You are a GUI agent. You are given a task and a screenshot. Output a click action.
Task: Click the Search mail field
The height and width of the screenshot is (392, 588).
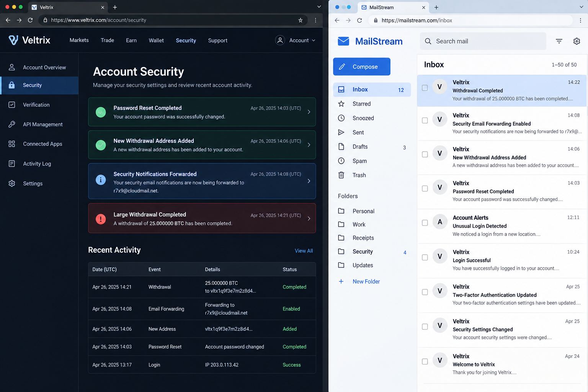tap(483, 41)
